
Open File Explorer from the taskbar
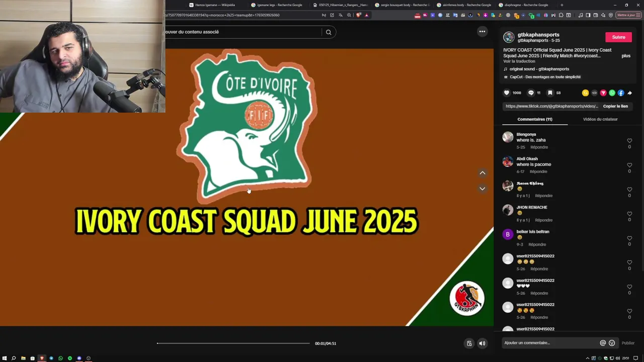click(x=23, y=358)
